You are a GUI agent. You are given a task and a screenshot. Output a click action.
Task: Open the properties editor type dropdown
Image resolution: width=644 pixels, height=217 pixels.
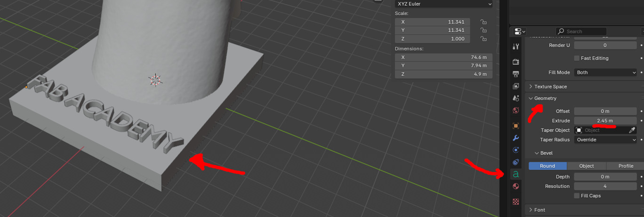point(520,31)
